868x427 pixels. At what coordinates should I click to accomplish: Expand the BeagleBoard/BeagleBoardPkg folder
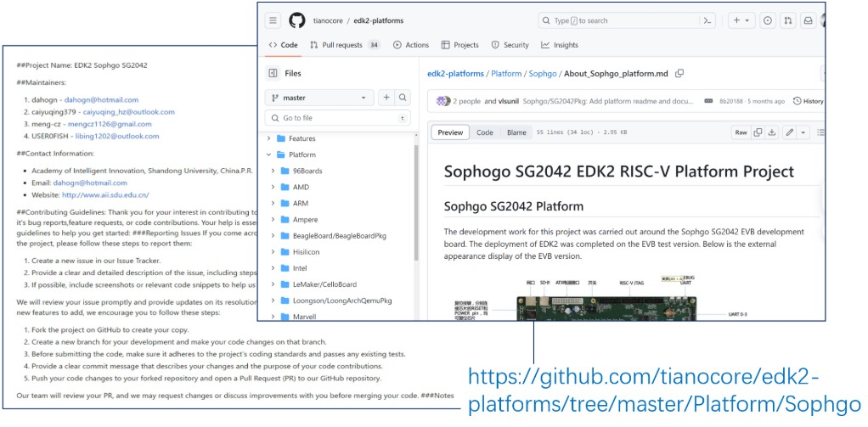click(x=273, y=236)
